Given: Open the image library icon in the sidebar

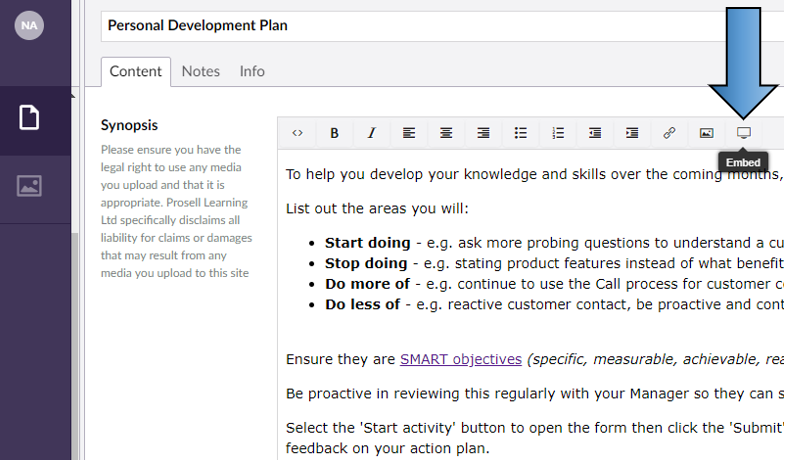Looking at the screenshot, I should [29, 186].
